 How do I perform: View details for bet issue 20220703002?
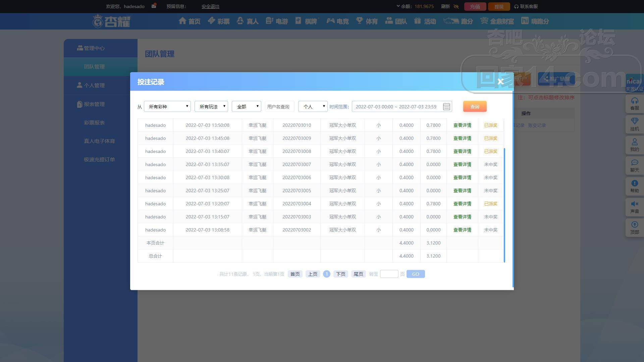(462, 230)
